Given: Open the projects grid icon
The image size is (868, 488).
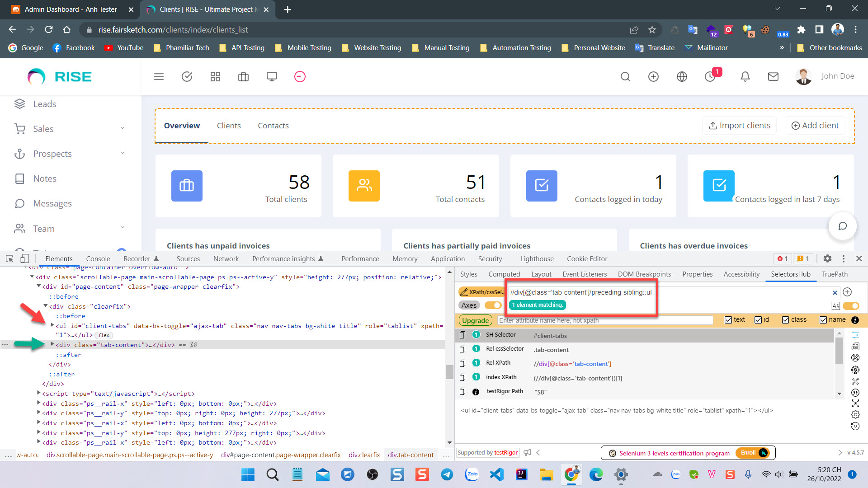Looking at the screenshot, I should point(215,77).
